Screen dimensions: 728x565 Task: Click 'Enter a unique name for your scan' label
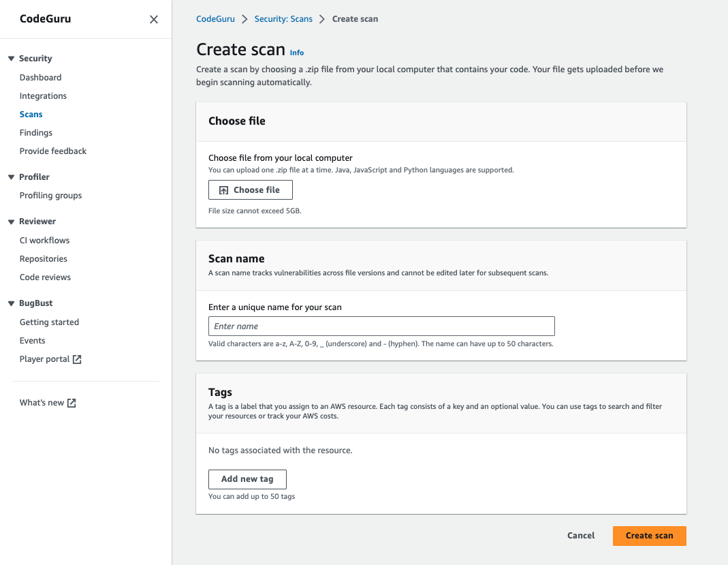point(275,307)
